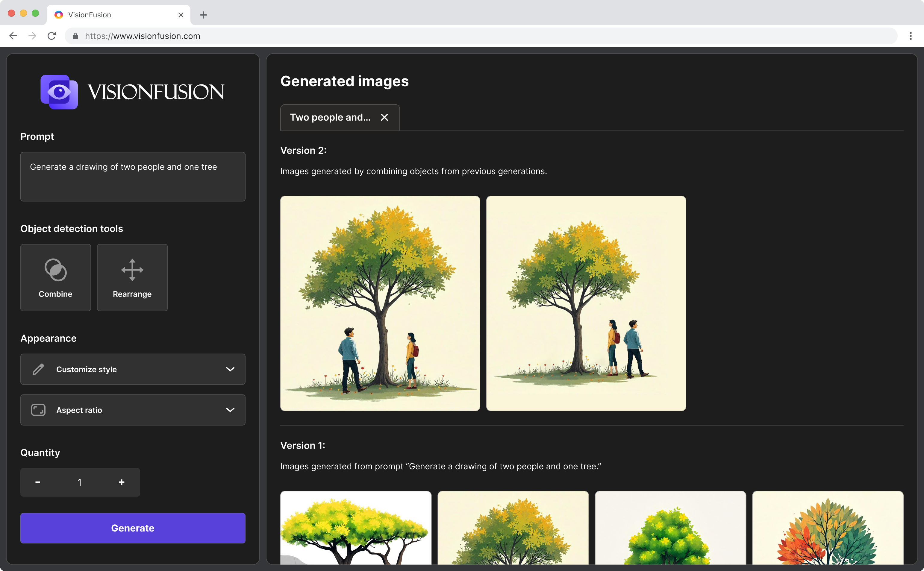Switch to the 'Two people and...' tab

[330, 117]
